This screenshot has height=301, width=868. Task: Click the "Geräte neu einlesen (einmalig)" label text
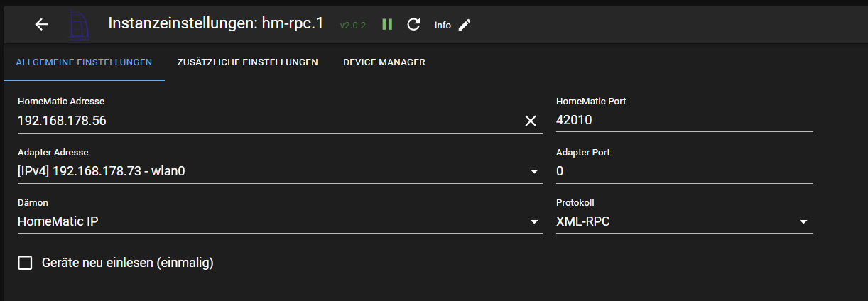[128, 263]
